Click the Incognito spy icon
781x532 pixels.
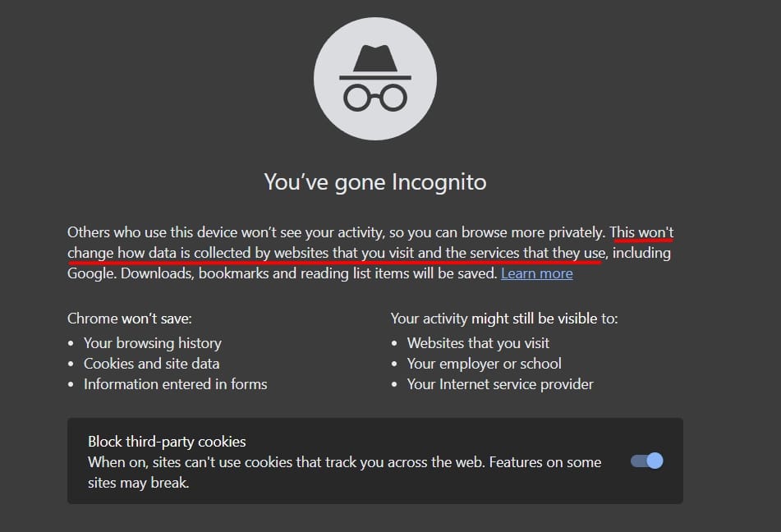[x=374, y=78]
